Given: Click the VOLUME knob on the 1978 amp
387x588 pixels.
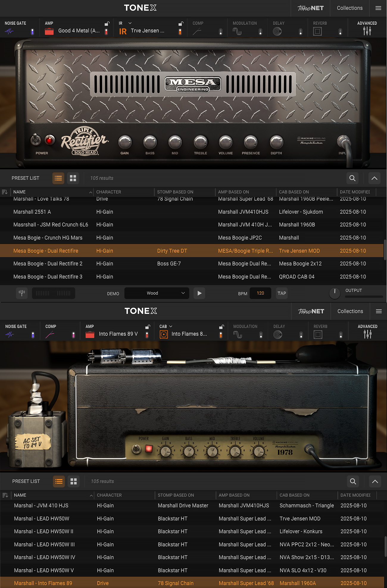Looking at the screenshot, I should coord(259,451).
